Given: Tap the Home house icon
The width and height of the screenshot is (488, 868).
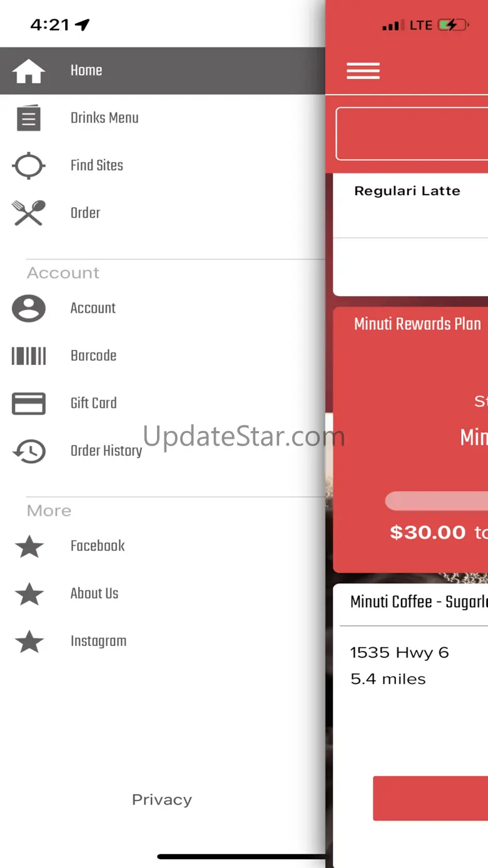Looking at the screenshot, I should tap(29, 71).
